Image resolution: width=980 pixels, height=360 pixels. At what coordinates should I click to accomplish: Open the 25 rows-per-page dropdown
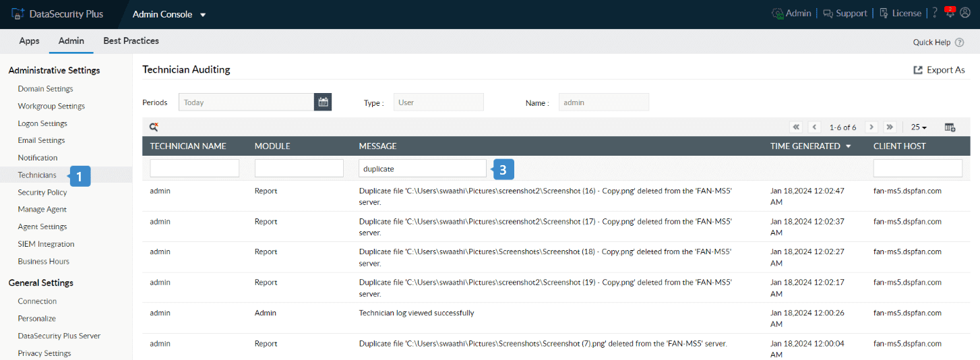919,127
